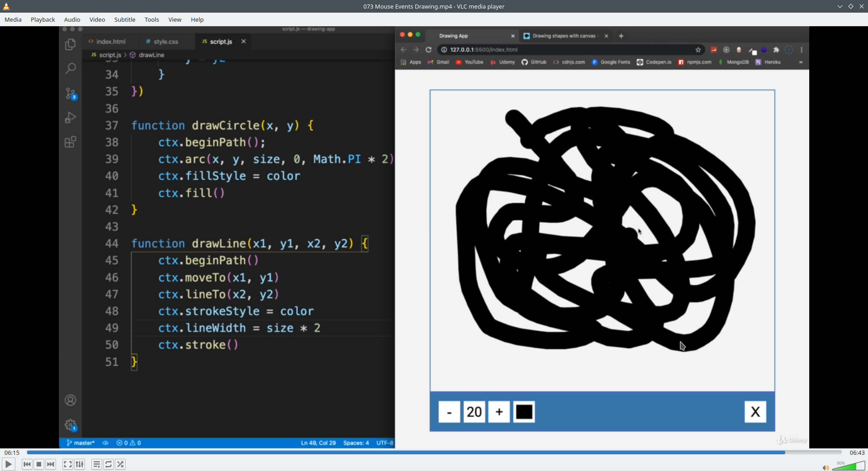
Task: Open the Explorer icon in VS Code
Action: point(71,44)
